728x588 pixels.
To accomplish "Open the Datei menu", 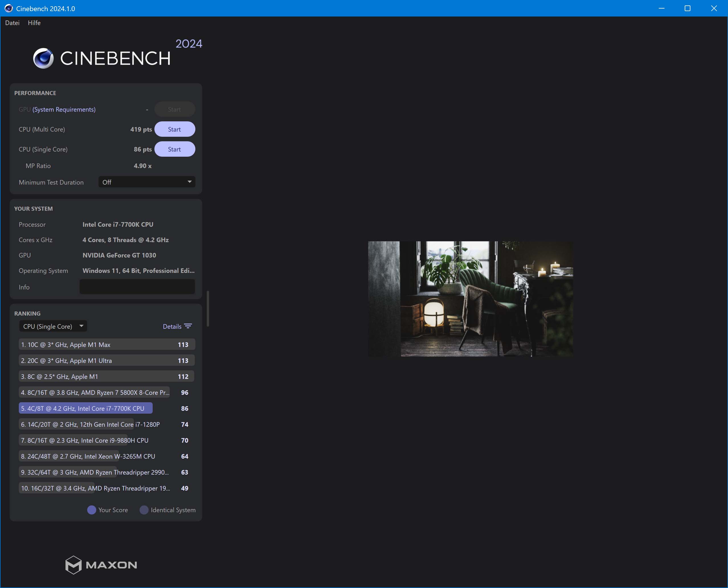I will click(x=12, y=23).
